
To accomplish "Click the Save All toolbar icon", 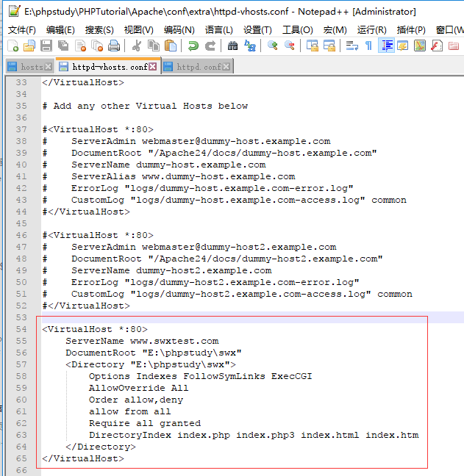I will pos(63,46).
